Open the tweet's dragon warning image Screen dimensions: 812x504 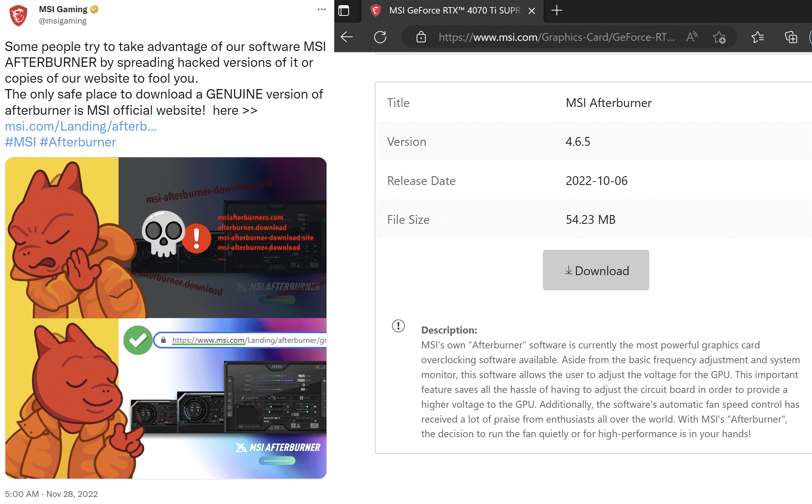(166, 318)
